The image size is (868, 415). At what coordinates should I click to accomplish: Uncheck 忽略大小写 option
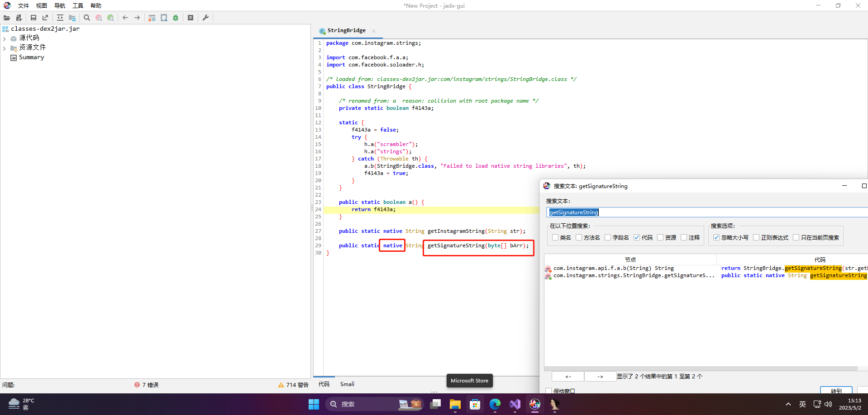coord(716,237)
